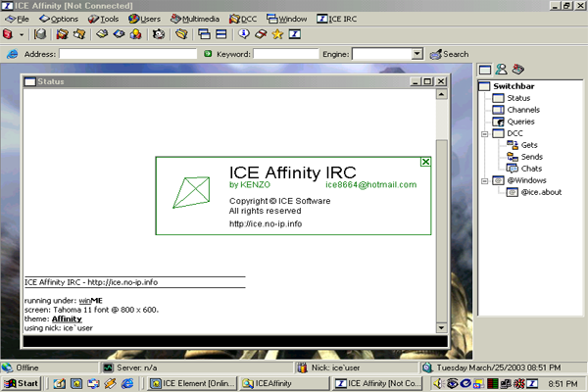Image resolution: width=588 pixels, height=392 pixels.
Task: Click the Felix cat face toolbar icon
Action: point(158,34)
